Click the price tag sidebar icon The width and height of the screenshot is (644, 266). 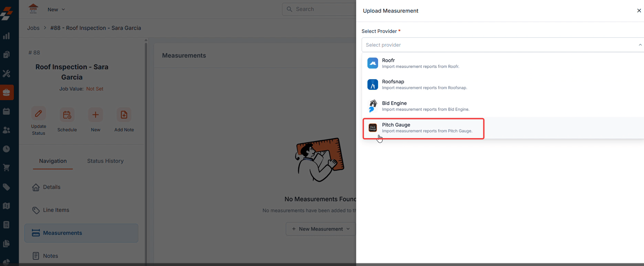tap(6, 187)
